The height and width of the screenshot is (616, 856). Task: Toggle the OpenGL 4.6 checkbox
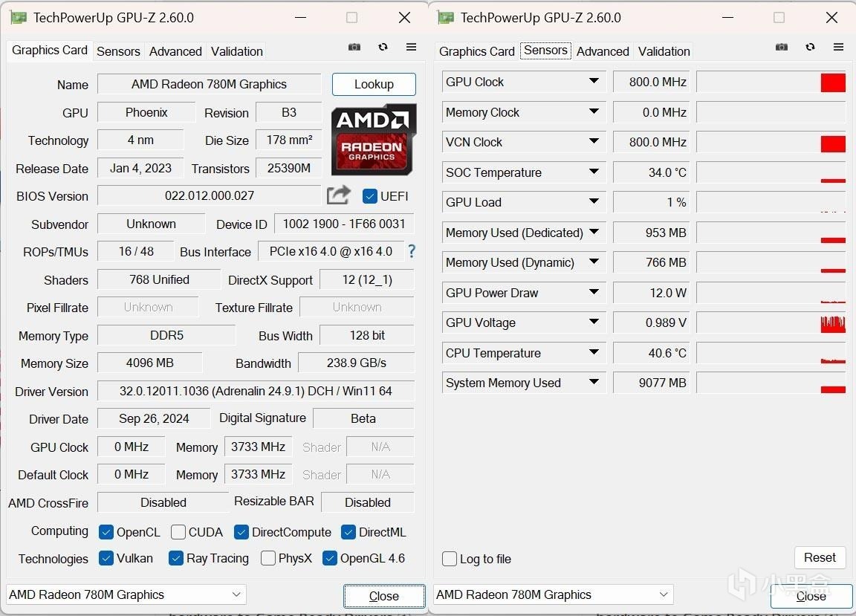(330, 558)
